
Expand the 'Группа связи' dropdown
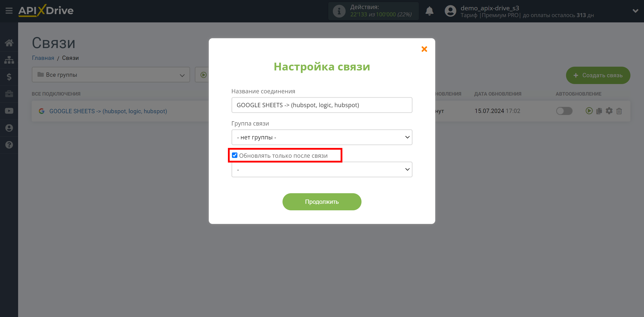tap(321, 137)
